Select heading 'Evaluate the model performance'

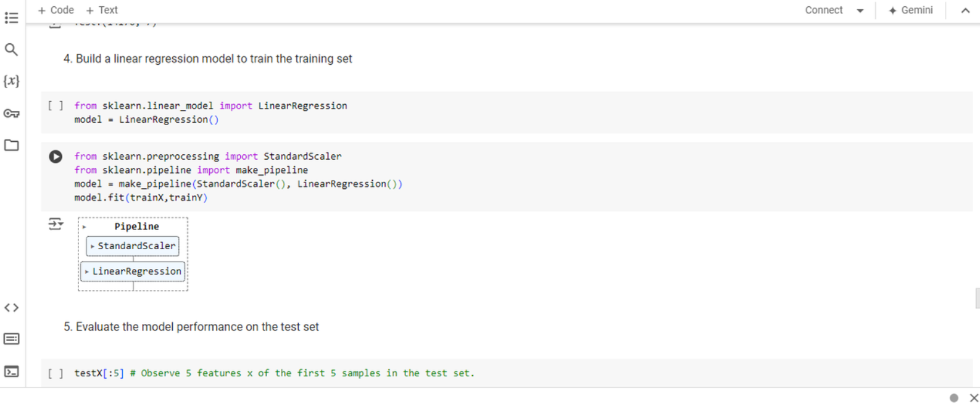pos(191,327)
